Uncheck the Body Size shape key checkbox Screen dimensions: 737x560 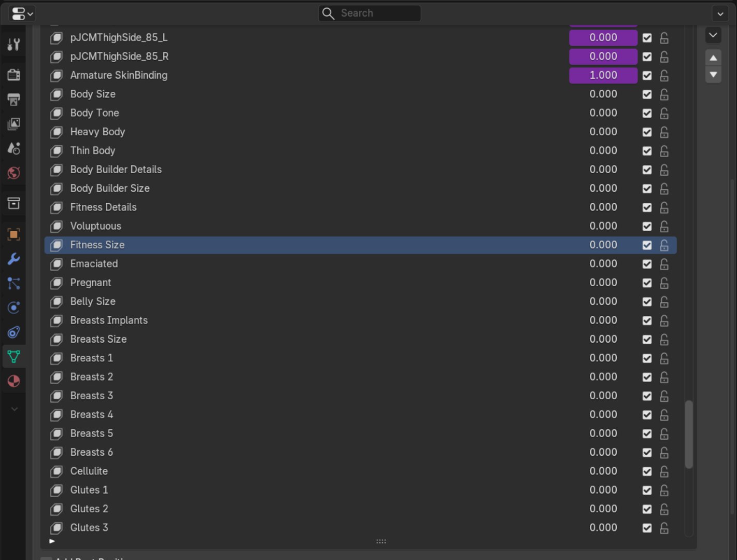tap(647, 94)
